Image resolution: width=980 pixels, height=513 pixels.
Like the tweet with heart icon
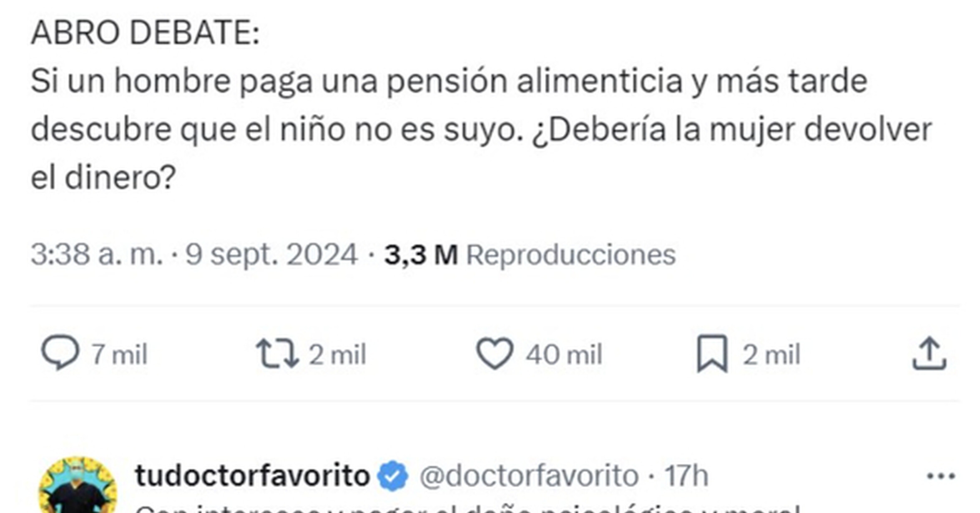(495, 353)
